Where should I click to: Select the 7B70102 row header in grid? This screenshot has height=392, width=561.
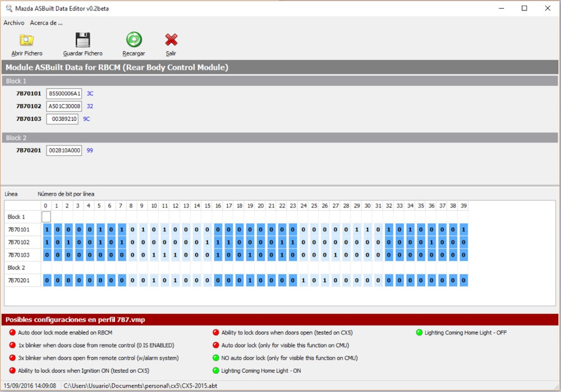click(x=23, y=242)
